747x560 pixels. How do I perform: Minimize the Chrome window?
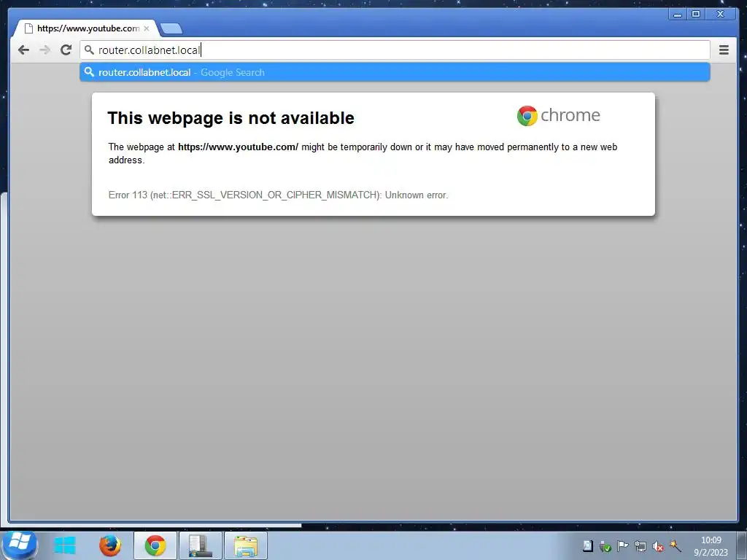coord(677,15)
